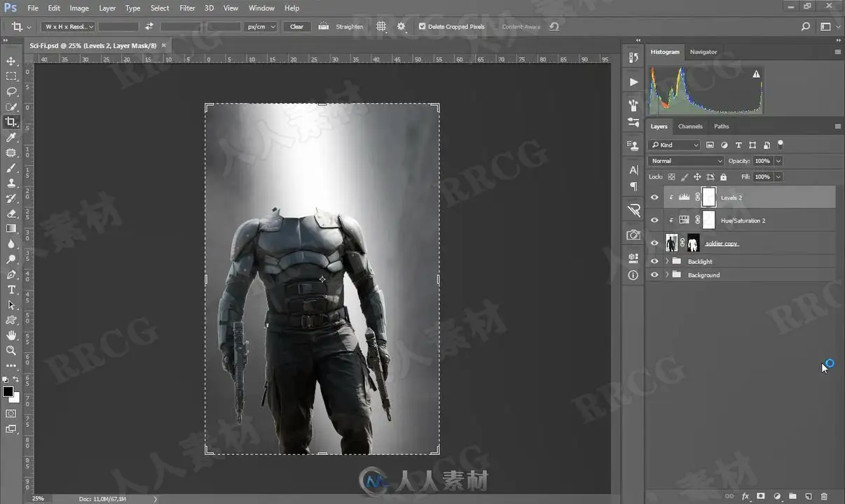Select the Type tool
845x504 pixels.
[11, 290]
